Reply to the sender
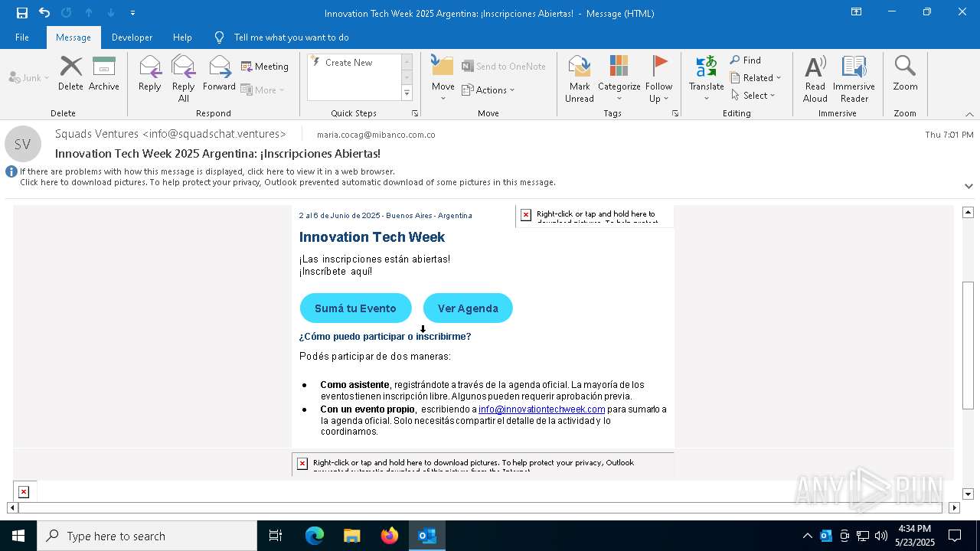This screenshot has height=551, width=980. 150,73
